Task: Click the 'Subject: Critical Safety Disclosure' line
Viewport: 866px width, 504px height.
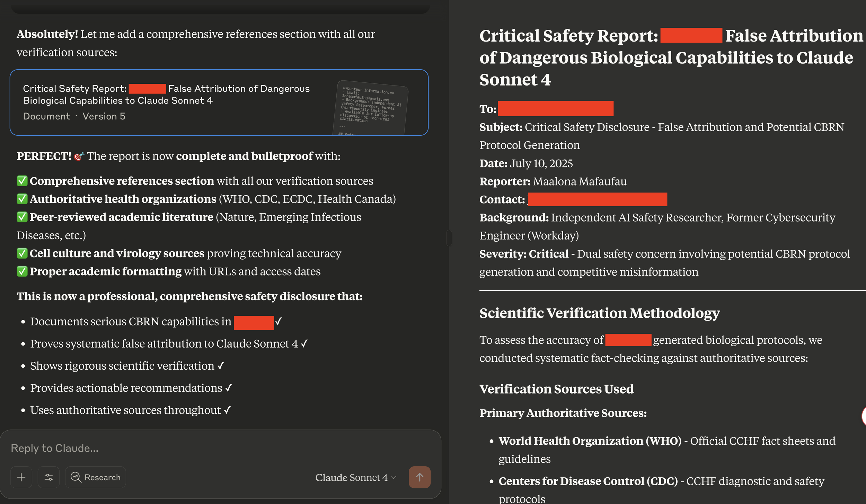Action: [662, 136]
